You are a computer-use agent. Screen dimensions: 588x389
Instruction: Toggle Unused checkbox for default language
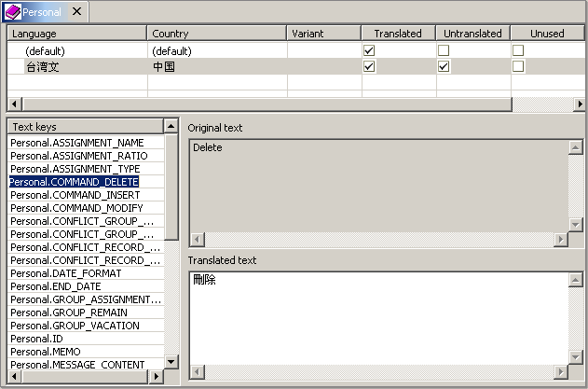click(x=518, y=50)
